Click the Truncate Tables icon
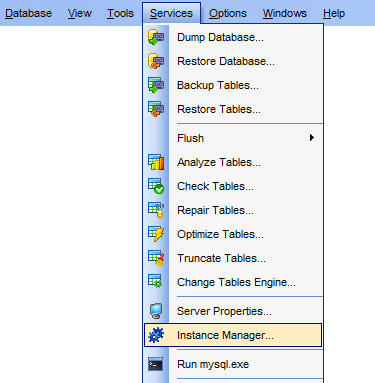375x383 pixels. 156,258
